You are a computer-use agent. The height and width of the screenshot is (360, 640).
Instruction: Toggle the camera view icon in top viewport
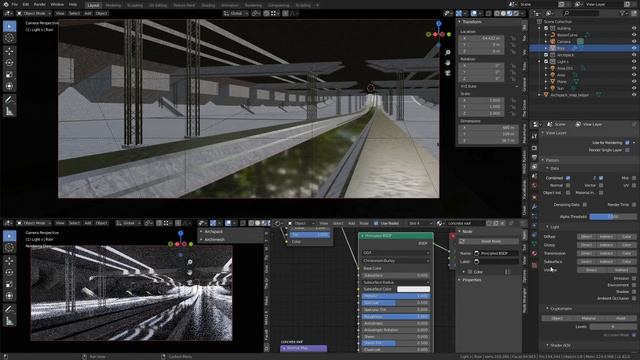click(x=447, y=73)
